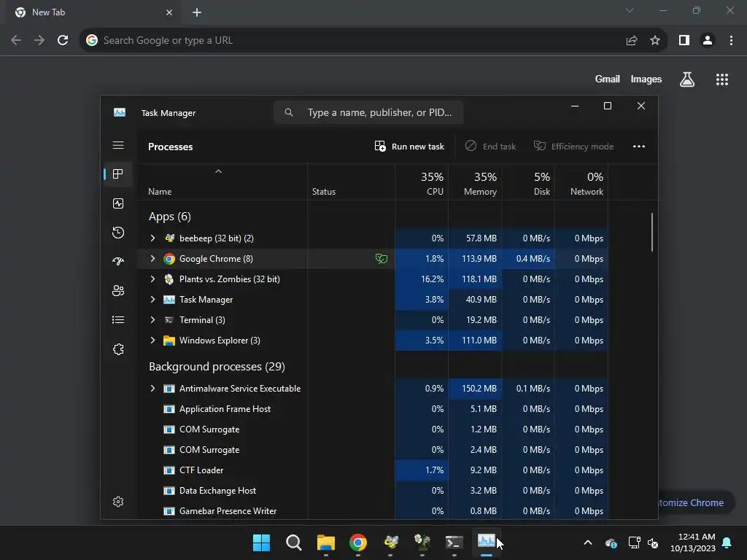The image size is (747, 560).
Task: Open the App history sidebar icon
Action: [118, 233]
